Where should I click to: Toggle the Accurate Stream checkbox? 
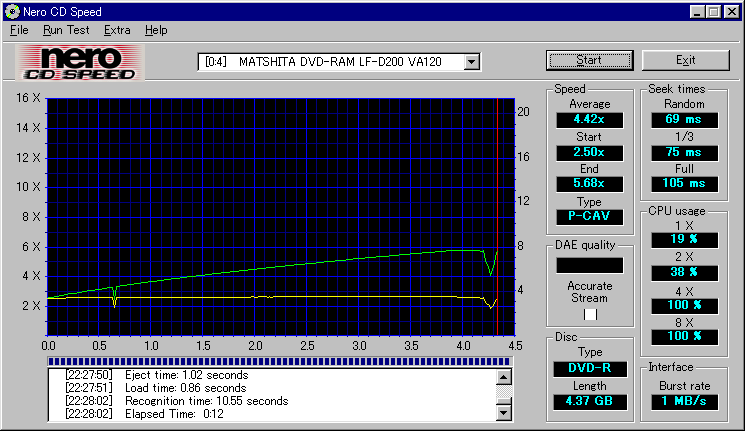[590, 313]
